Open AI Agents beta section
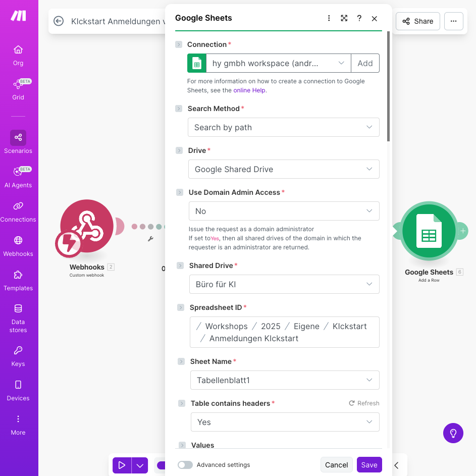Viewport: 476px width, 476px height. (x=18, y=178)
